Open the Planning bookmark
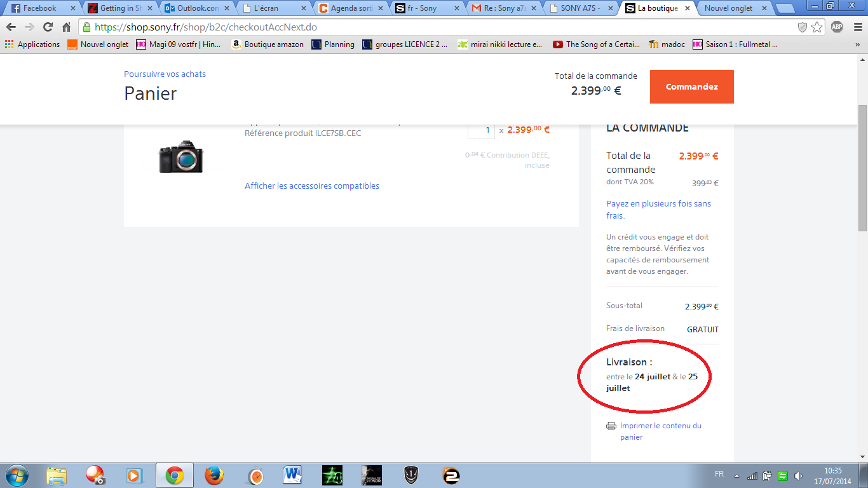This screenshot has height=488, width=868. (333, 44)
